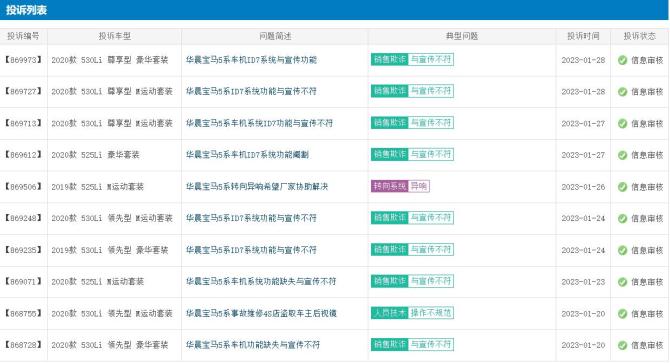This screenshot has width=670, height=363.
Task: Click purple 转向系统 tag
Action: coord(390,186)
